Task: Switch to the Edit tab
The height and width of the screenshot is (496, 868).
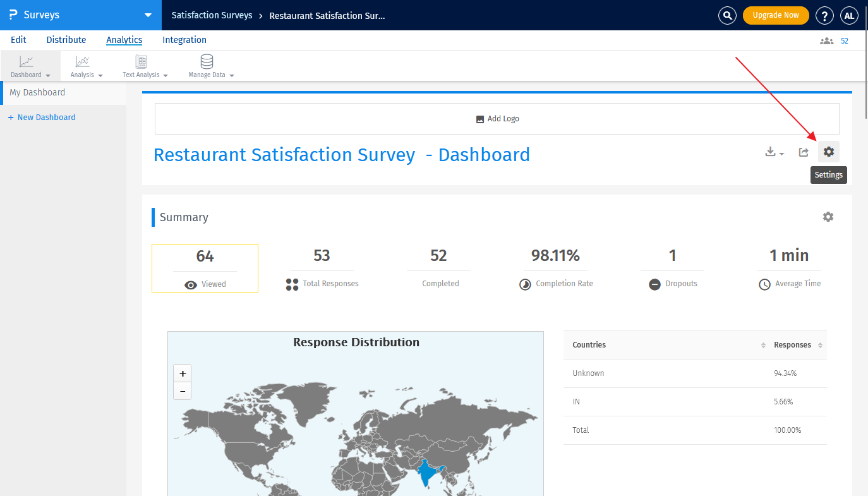Action: point(18,40)
